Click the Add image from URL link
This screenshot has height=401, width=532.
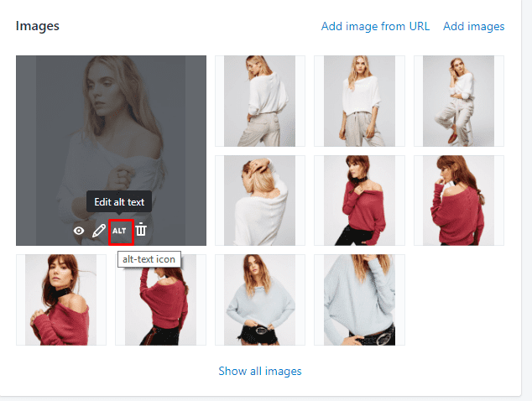(375, 26)
